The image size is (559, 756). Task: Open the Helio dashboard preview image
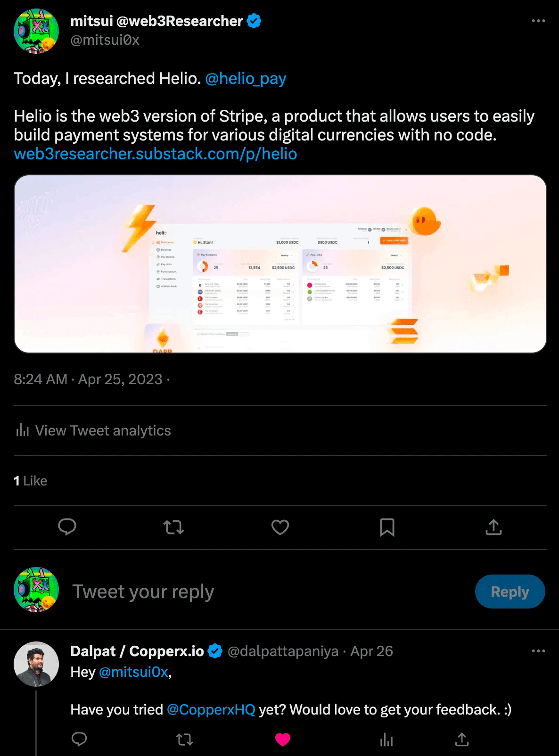point(280,264)
